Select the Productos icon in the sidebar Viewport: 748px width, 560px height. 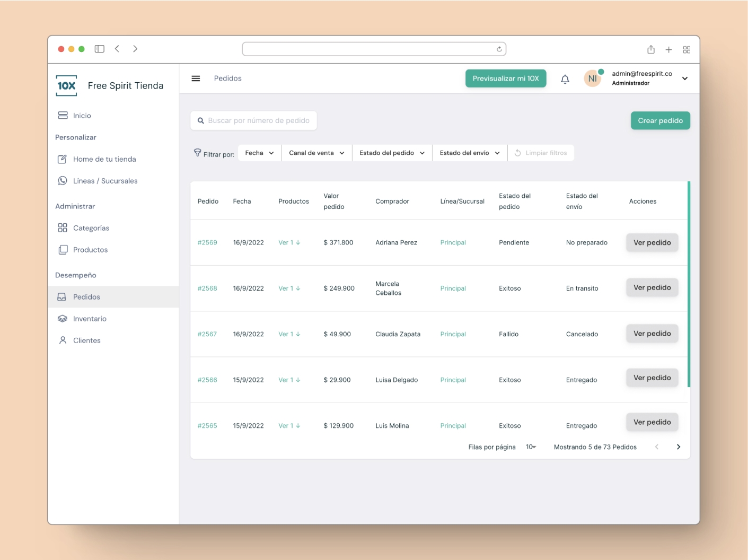coord(63,249)
